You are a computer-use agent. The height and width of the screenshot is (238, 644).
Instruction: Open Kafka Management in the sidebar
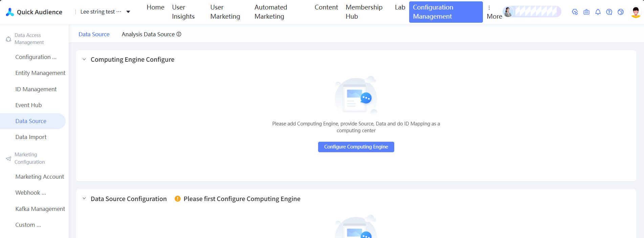click(x=40, y=209)
